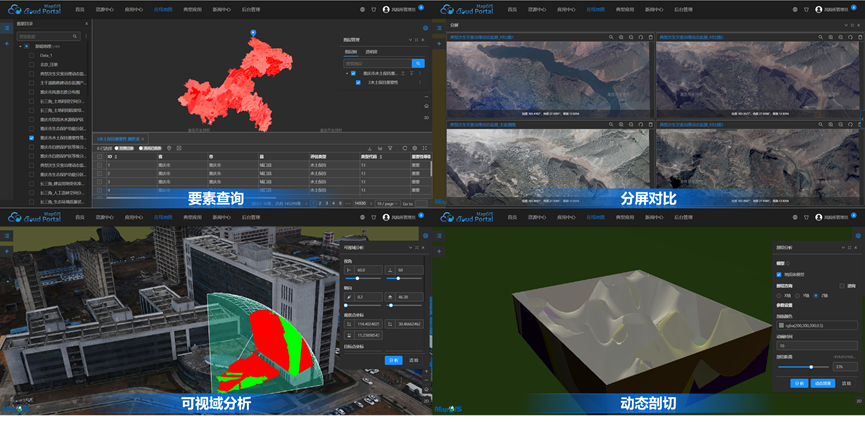865x430 pixels.
Task: Click magnifier icon in data catalog search box
Action: tap(75, 36)
